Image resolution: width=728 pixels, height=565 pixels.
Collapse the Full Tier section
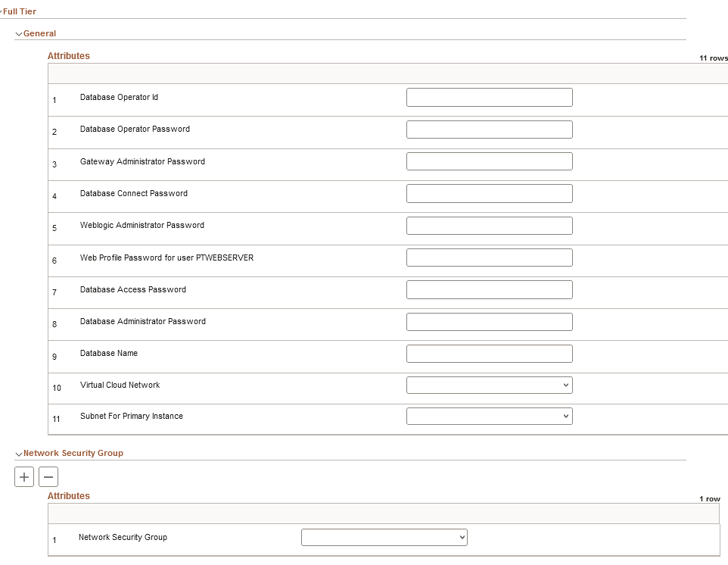tap(1, 11)
